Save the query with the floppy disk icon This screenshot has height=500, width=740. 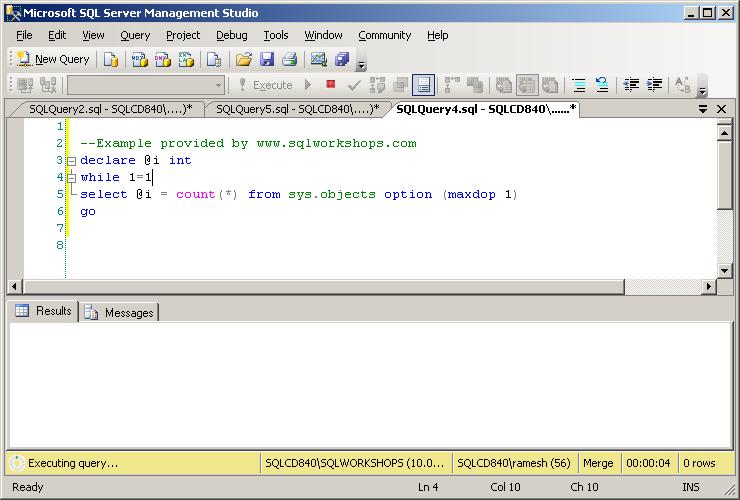267,59
